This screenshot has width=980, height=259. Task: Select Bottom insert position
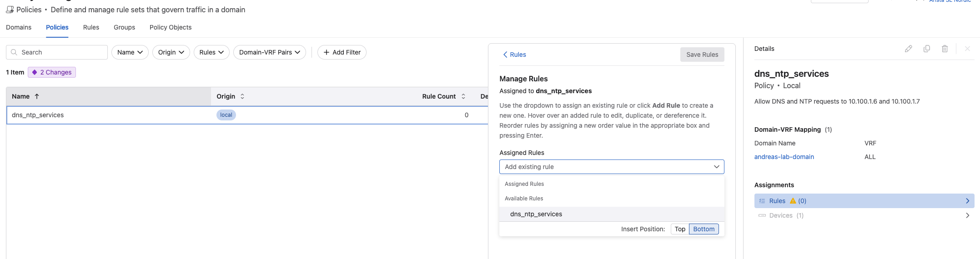click(704, 229)
